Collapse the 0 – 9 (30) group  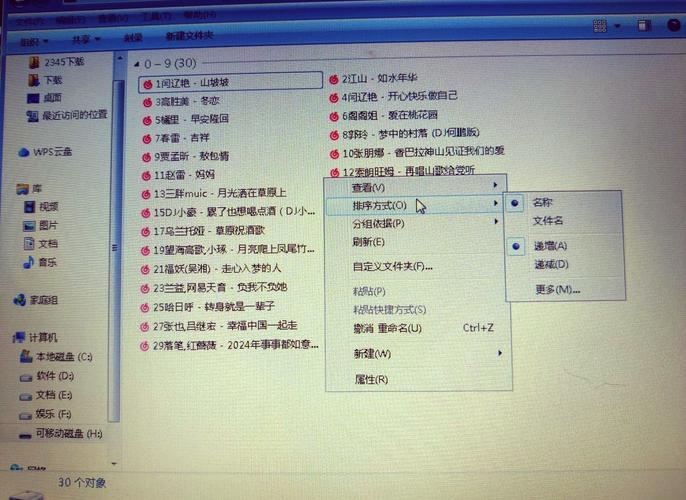coord(137,64)
